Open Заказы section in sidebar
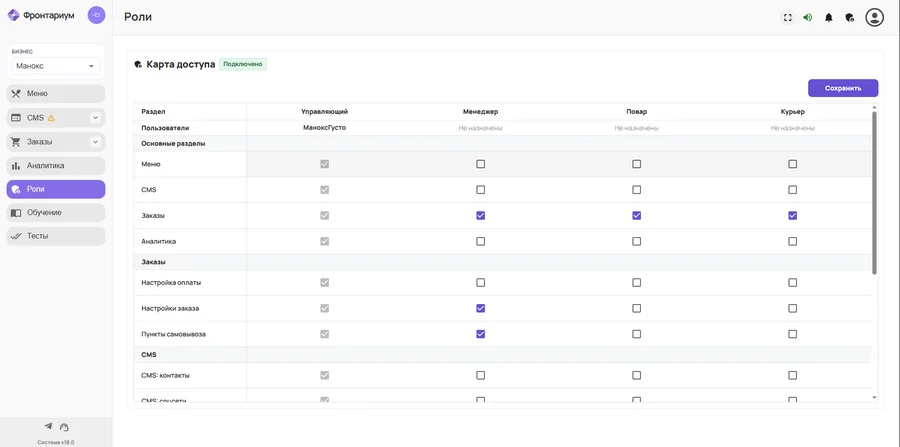Screen dimensions: 900x447 (x=56, y=142)
